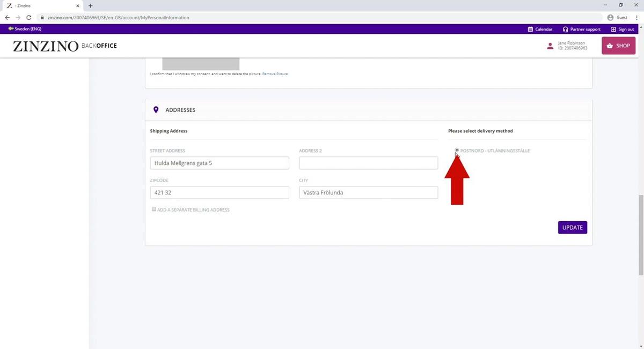The image size is (644, 349).
Task: Select PostNord Utlämningsställe delivery method
Action: tap(457, 150)
